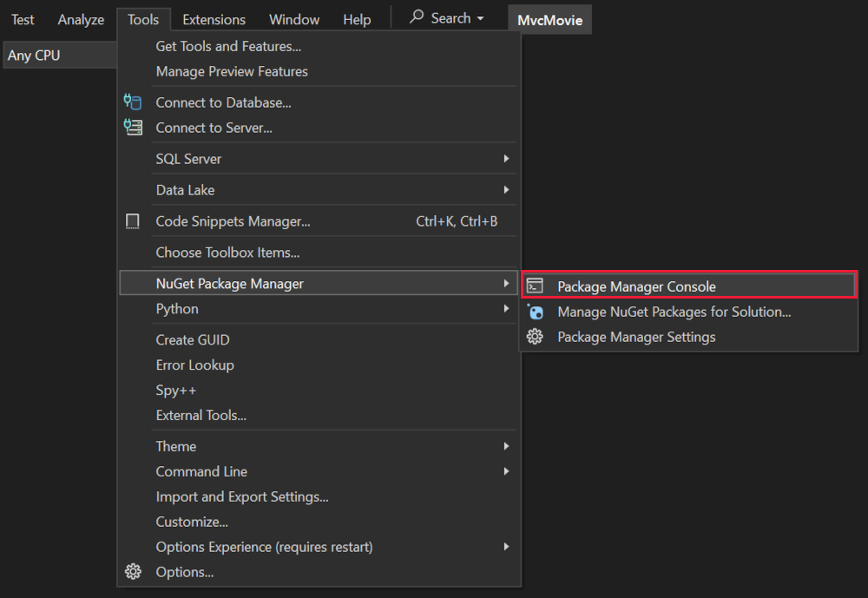
Task: Select Get Tools and Features
Action: point(228,46)
